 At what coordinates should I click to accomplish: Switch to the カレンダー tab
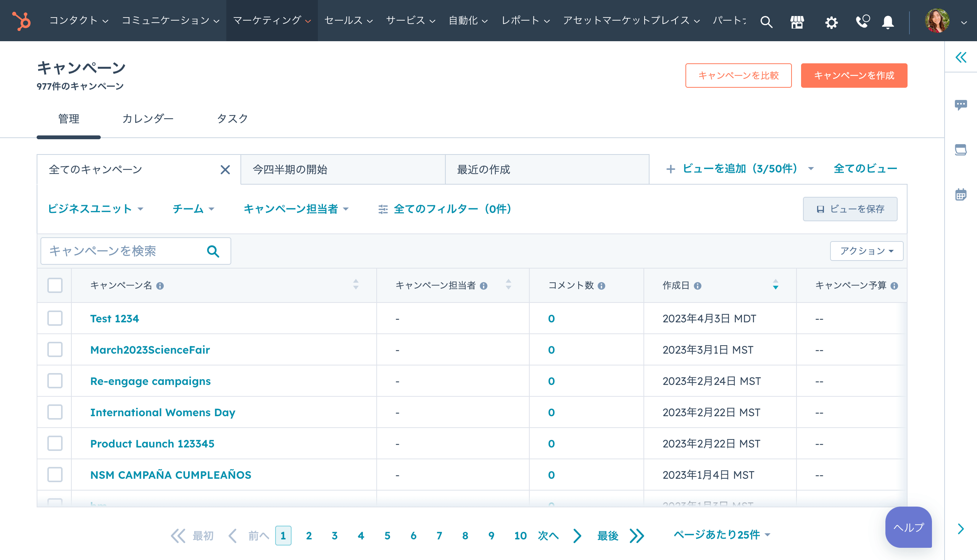(x=148, y=119)
